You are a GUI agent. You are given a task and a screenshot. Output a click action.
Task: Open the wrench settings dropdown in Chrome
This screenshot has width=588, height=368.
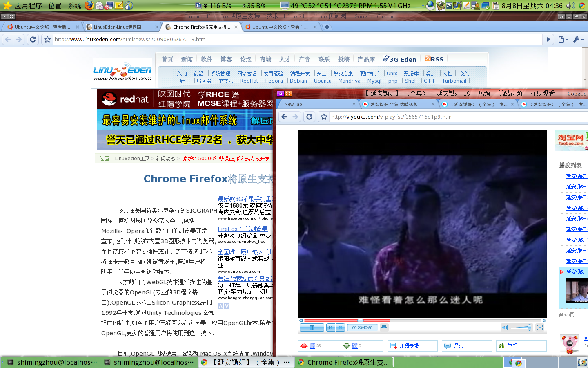point(579,39)
